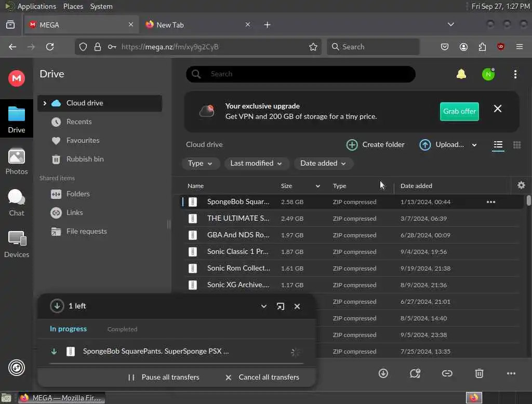532x404 pixels.
Task: Click the get link icon in action bar
Action: pyautogui.click(x=447, y=373)
